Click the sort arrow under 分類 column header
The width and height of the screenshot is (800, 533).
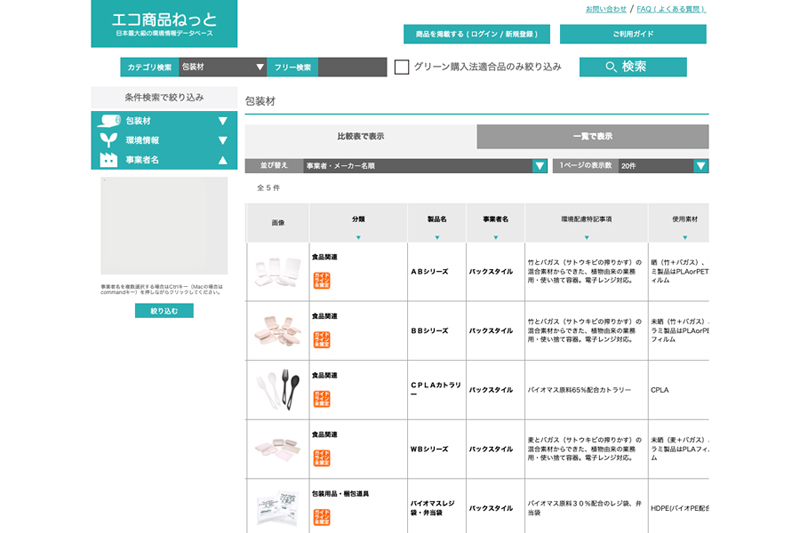tap(358, 237)
